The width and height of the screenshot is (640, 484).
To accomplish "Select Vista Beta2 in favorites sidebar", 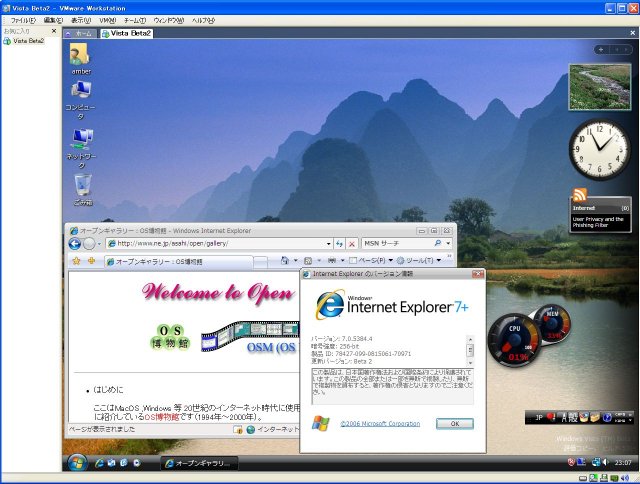I will coord(24,41).
